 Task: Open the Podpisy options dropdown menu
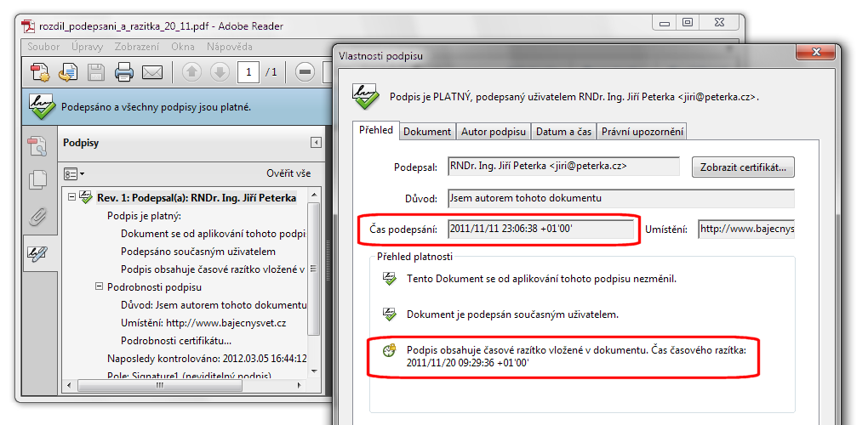[74, 173]
